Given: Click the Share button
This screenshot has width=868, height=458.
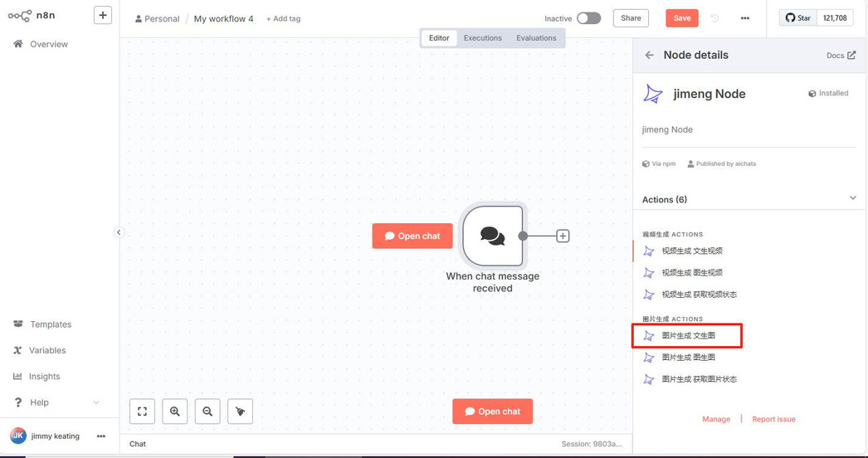Looking at the screenshot, I should click(631, 18).
